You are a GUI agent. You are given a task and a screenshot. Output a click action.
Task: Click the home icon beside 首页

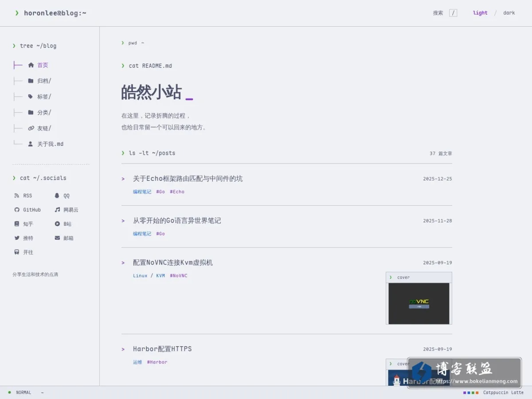pyautogui.click(x=31, y=65)
